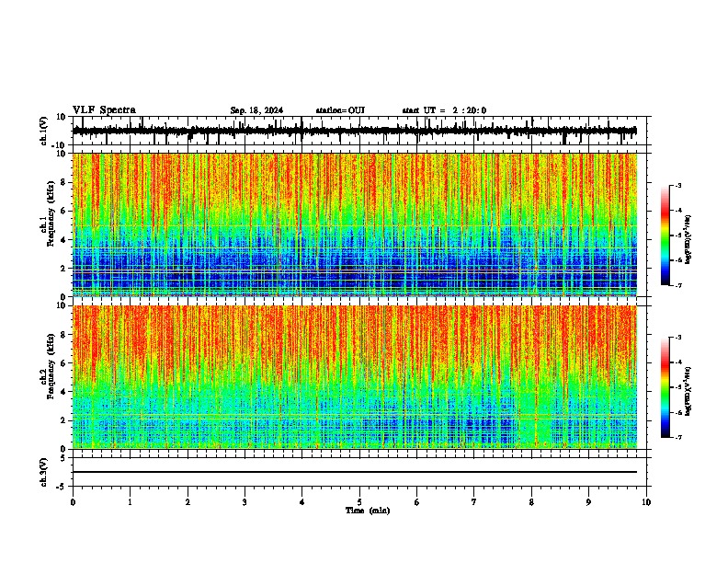Click the ch.1 colorbar log(PSD) unit label
The height and width of the screenshot is (563, 728).
pos(688,239)
